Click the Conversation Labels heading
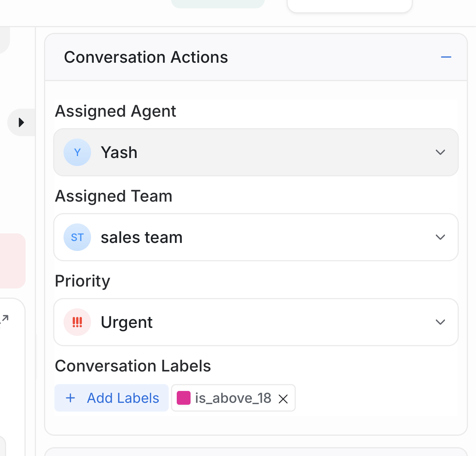This screenshot has width=476, height=456. [133, 366]
